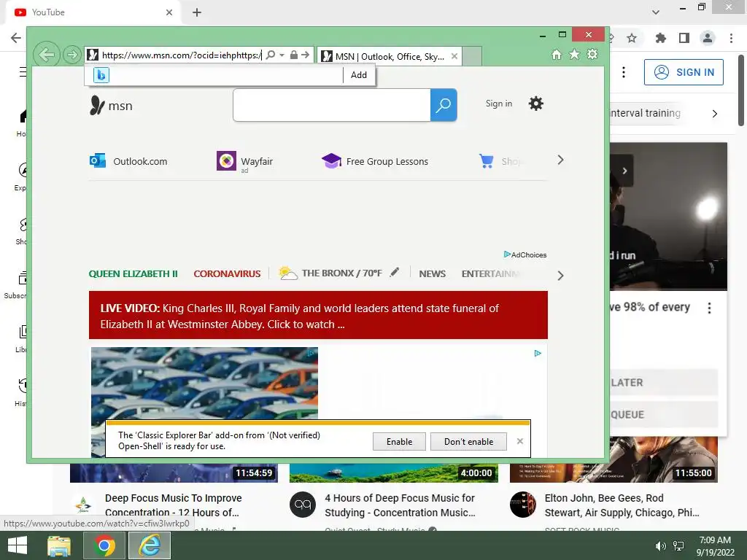Click the Chrome tab search dropdown chevron

click(656, 12)
